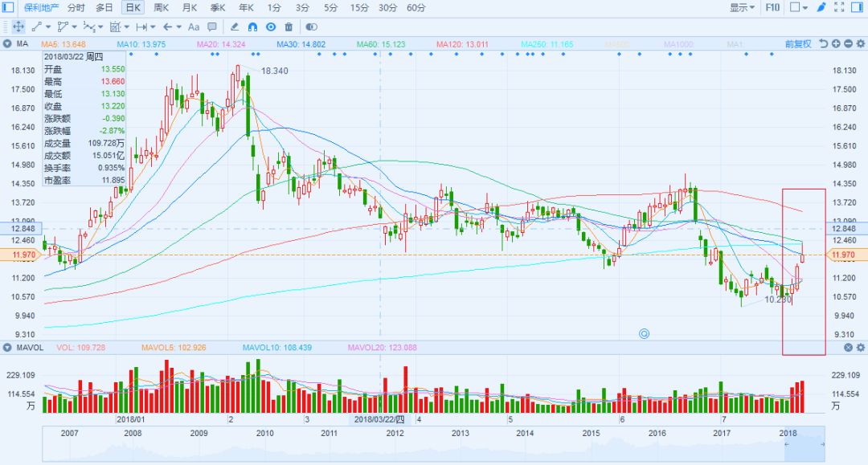
Task: Toggle the MA5 line label
Action: (63, 43)
